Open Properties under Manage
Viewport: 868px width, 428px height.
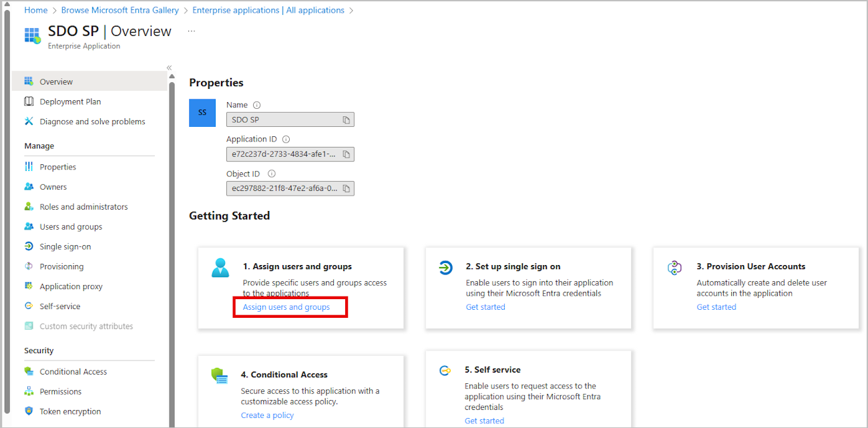tap(58, 167)
